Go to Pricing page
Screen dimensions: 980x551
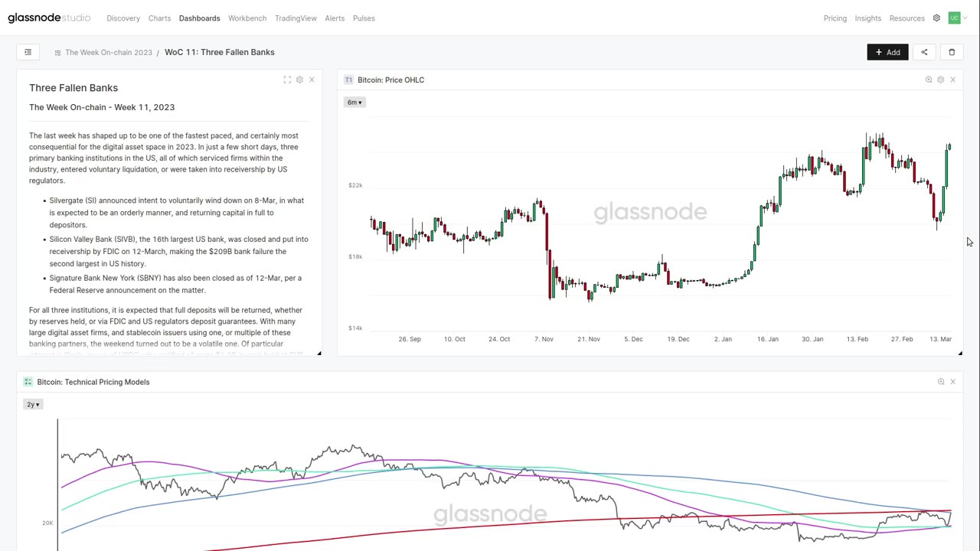[835, 18]
